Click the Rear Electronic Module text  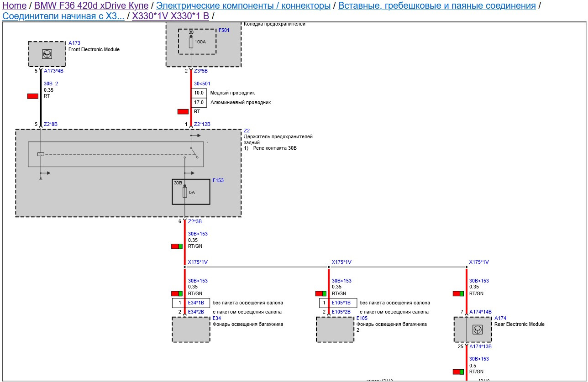[x=520, y=324]
